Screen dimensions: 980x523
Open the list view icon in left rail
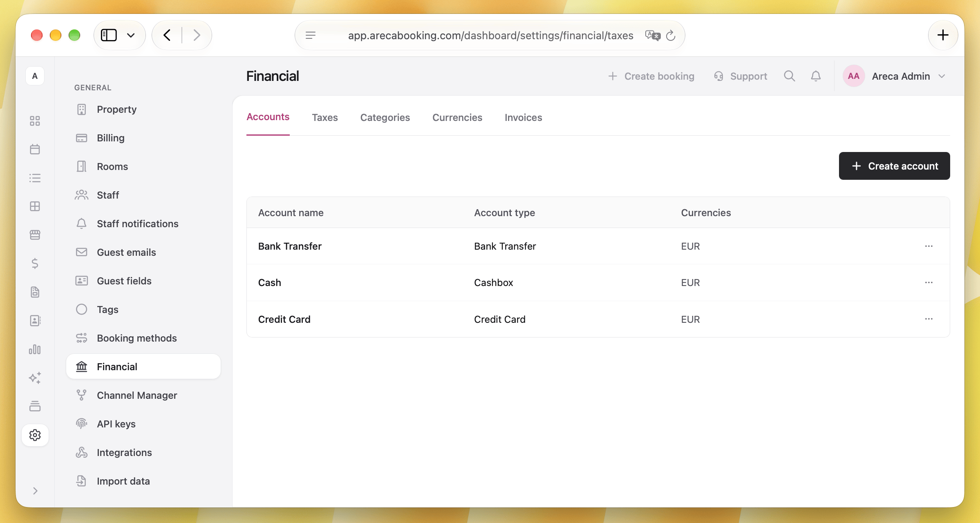tap(35, 178)
